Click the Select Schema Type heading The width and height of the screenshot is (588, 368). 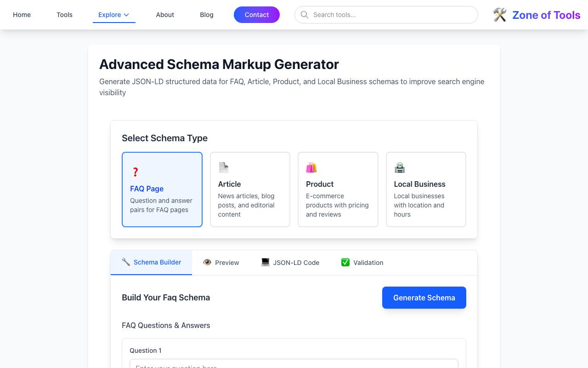point(164,138)
